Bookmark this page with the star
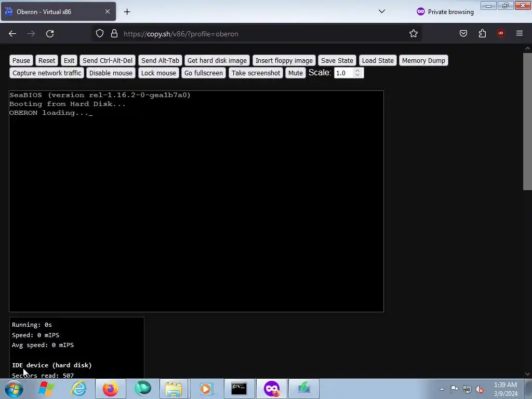The width and height of the screenshot is (532, 399). [413, 34]
